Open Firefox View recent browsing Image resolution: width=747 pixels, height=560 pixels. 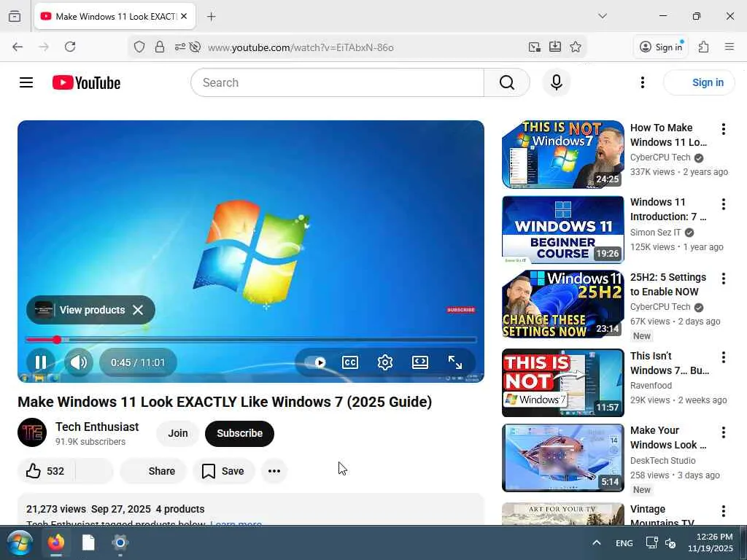[15, 16]
